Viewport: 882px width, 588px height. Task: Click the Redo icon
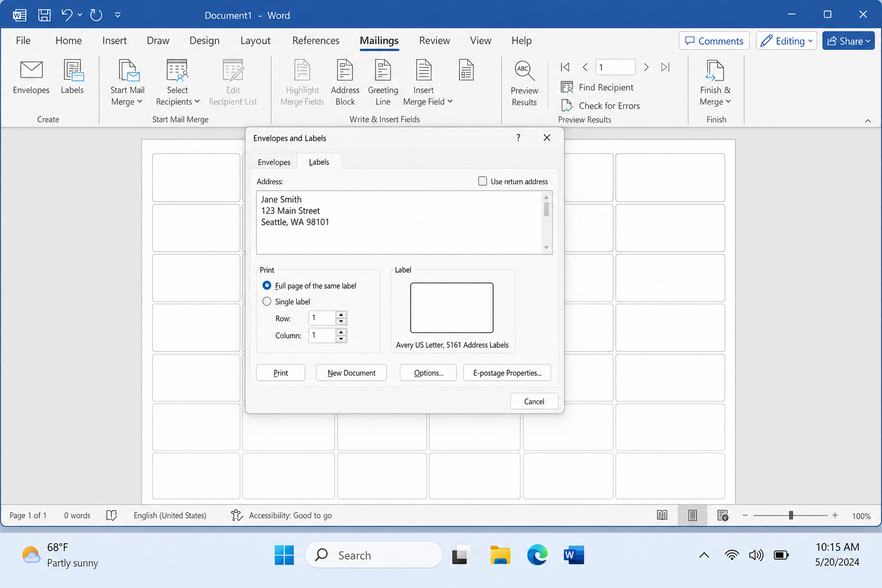point(96,15)
